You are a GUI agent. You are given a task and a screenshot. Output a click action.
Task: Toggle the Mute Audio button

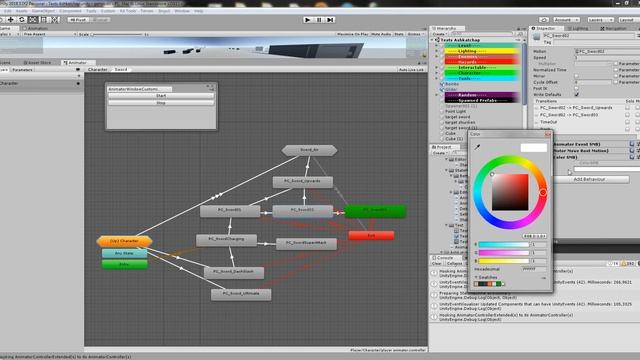(381, 34)
